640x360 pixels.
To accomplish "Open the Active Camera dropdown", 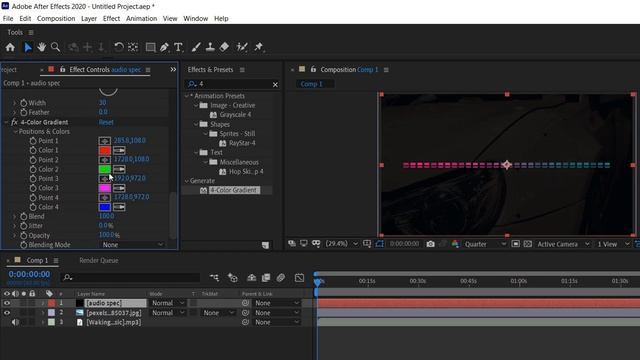I will coord(563,244).
